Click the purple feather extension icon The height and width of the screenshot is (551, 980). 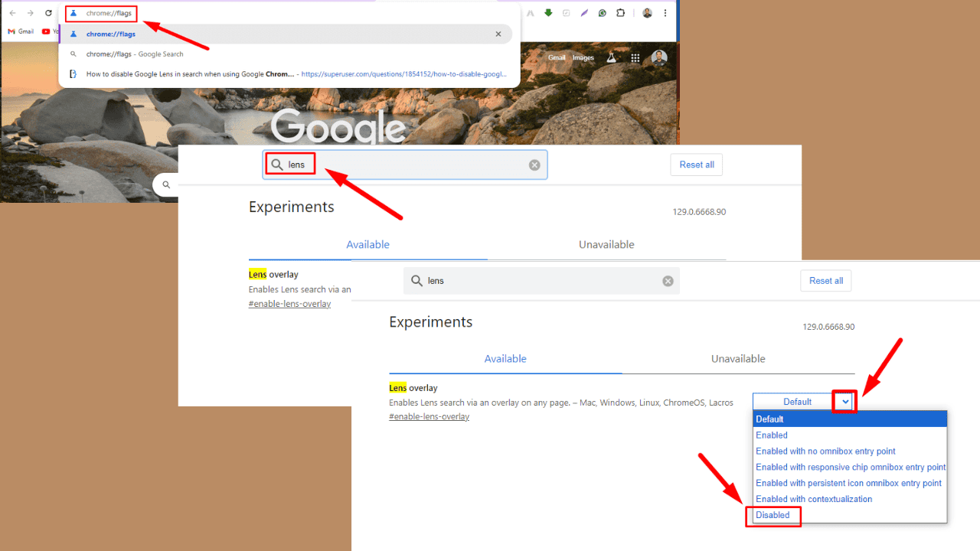pos(584,13)
